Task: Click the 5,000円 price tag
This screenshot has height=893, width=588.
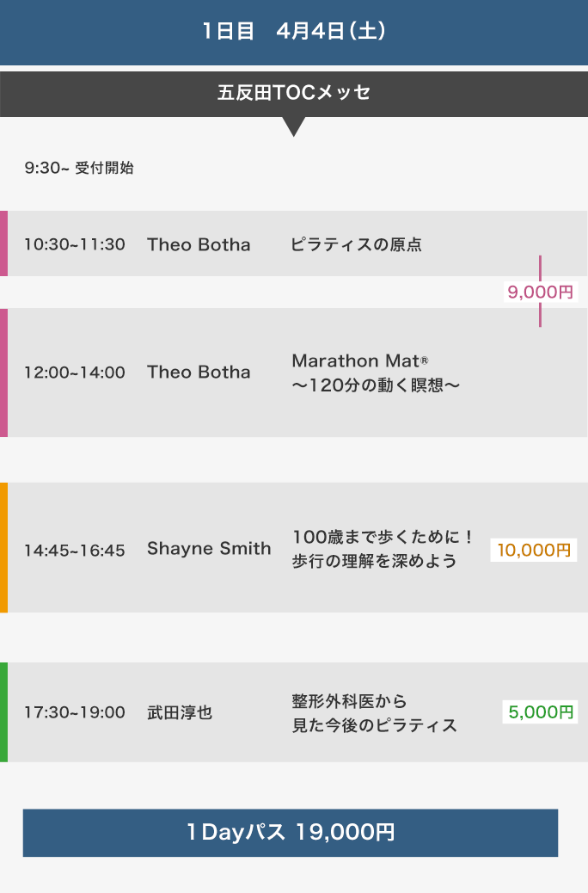Action: tap(540, 712)
